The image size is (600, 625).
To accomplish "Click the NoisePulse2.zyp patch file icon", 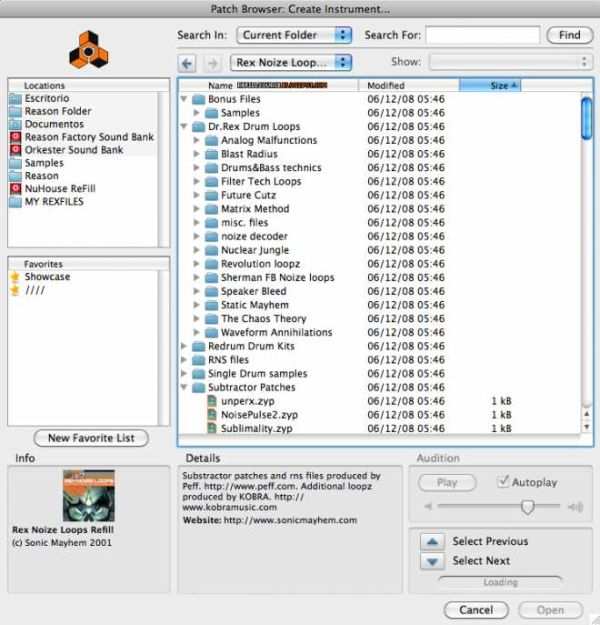I will pyautogui.click(x=212, y=415).
